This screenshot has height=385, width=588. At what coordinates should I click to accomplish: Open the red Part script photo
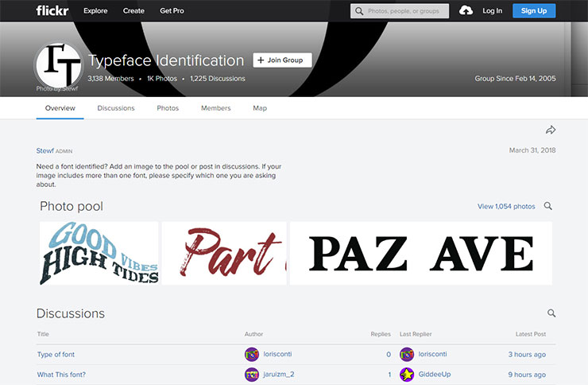point(224,253)
